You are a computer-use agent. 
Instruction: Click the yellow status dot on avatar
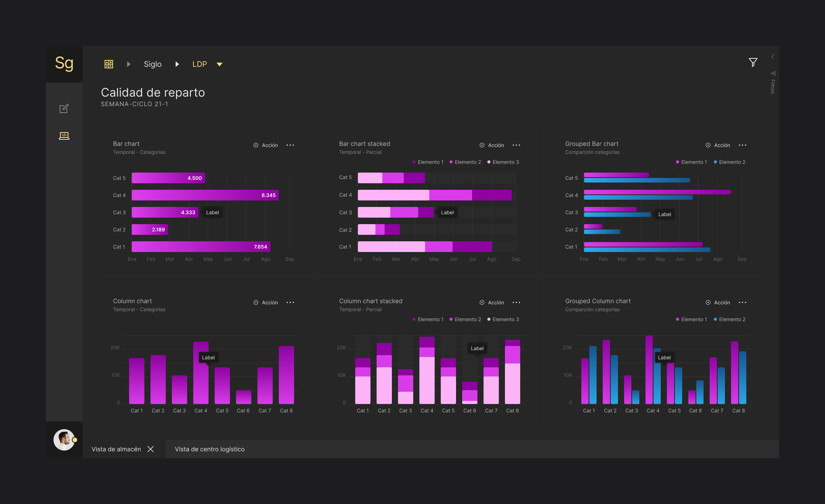tap(75, 440)
